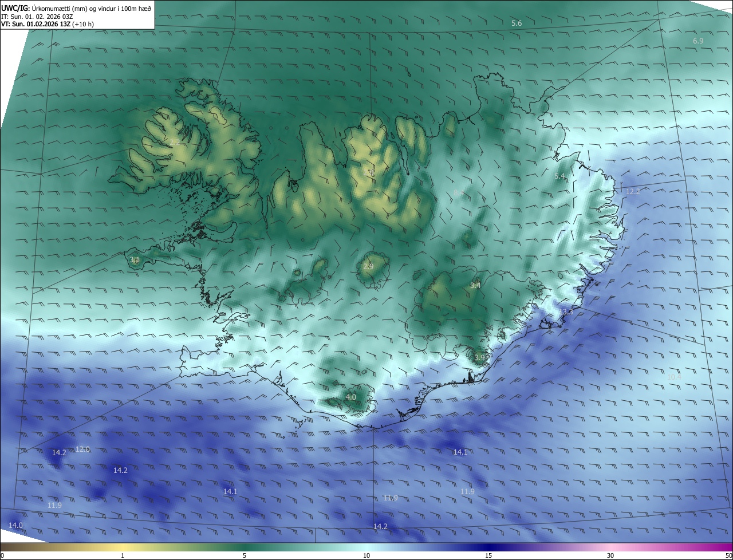Select the 3.9 value label
733x560 pixels.
coord(479,357)
